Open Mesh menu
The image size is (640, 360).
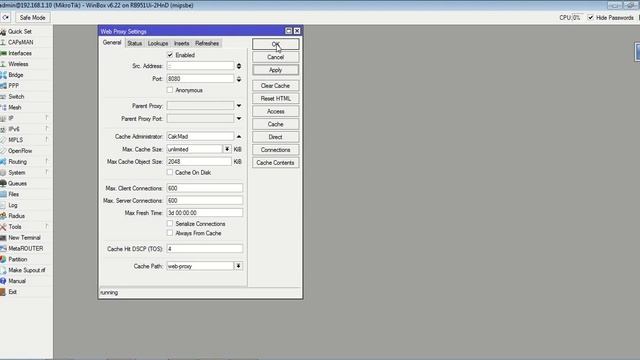[x=14, y=107]
